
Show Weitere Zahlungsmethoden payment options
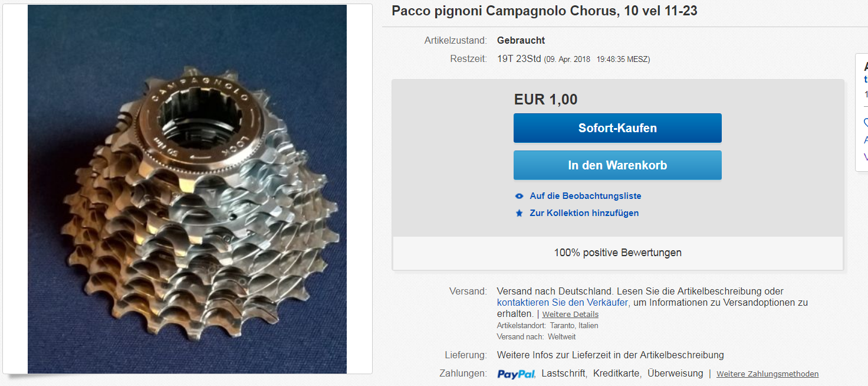(767, 374)
